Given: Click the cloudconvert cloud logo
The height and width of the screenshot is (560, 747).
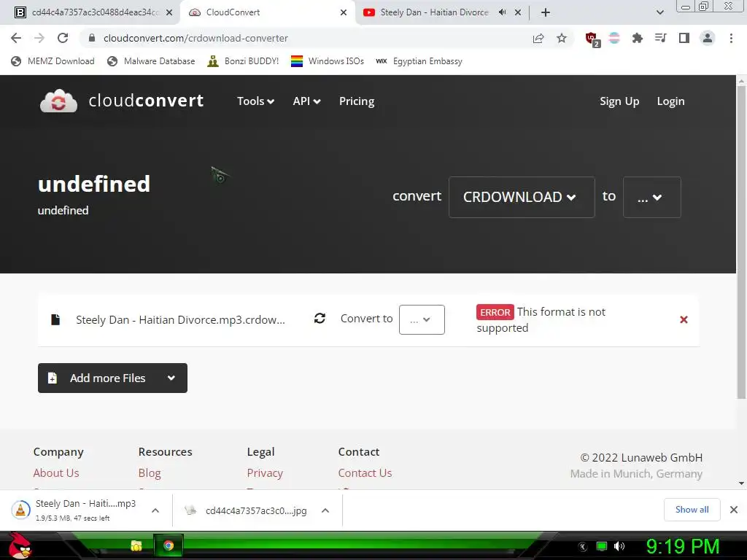Looking at the screenshot, I should pyautogui.click(x=58, y=101).
